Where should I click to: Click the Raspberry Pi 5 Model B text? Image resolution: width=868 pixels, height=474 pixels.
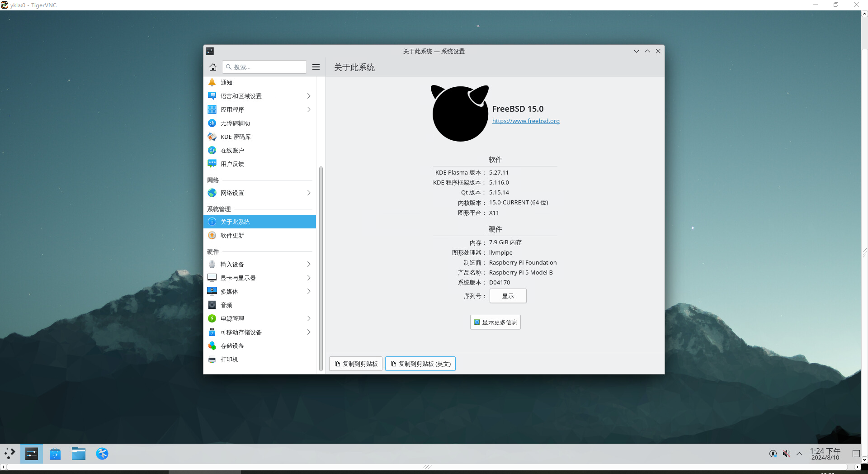point(521,272)
